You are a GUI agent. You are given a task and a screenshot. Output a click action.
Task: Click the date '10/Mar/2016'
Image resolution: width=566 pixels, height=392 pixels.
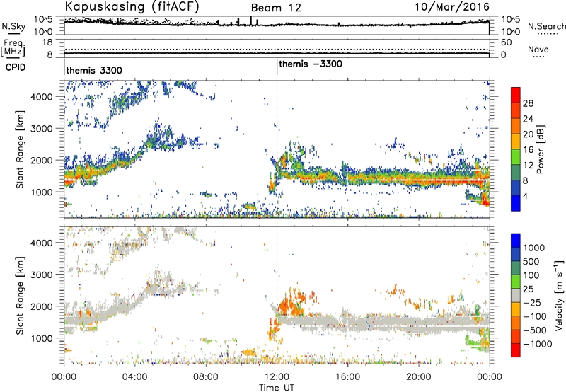452,6
